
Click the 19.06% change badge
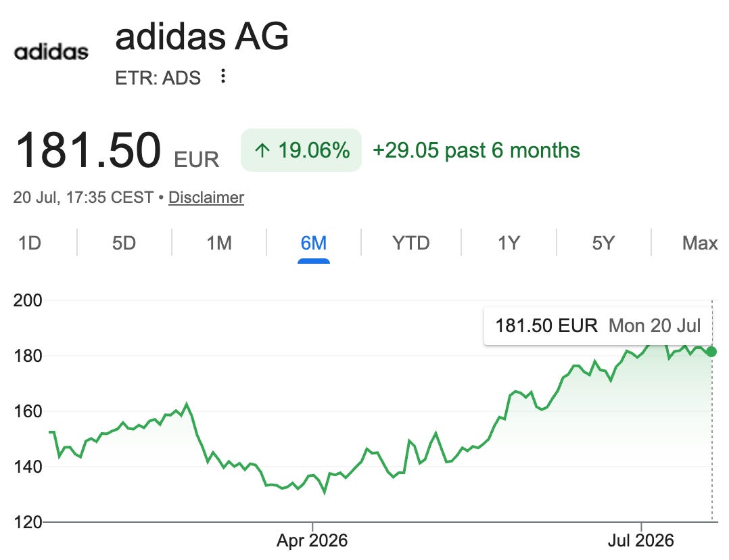pyautogui.click(x=302, y=150)
